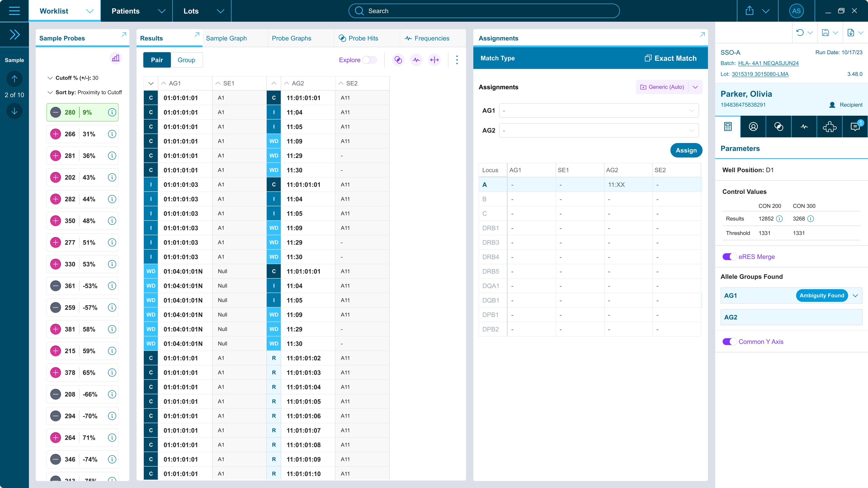Collapse the Cutoff % section

(50, 77)
